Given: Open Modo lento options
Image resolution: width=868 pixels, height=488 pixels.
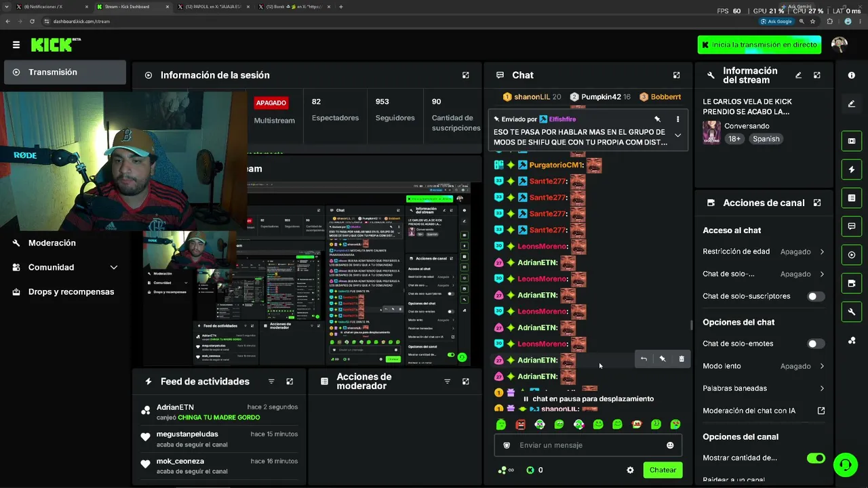Looking at the screenshot, I should tap(764, 366).
